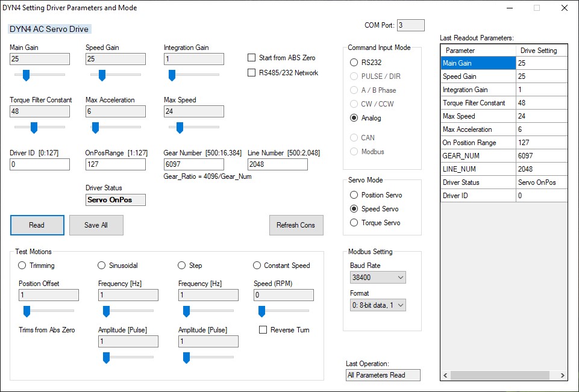Toggle RS485/232 Network checkbox
Image resolution: width=579 pixels, height=392 pixels.
tap(283, 73)
